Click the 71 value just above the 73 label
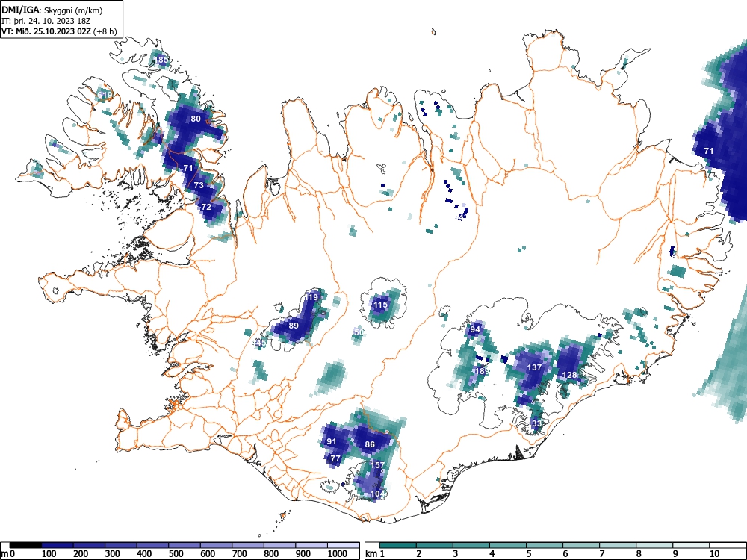The height and width of the screenshot is (560, 747). click(x=187, y=168)
